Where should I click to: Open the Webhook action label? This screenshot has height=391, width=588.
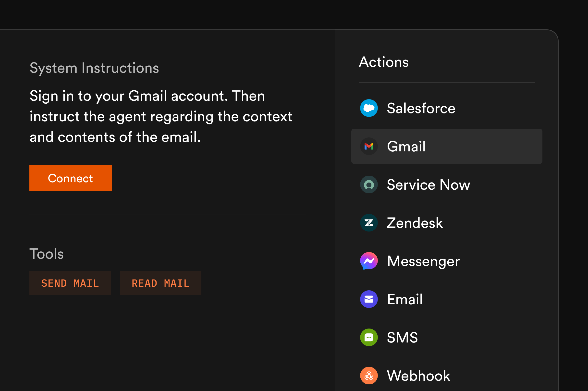[x=418, y=376]
